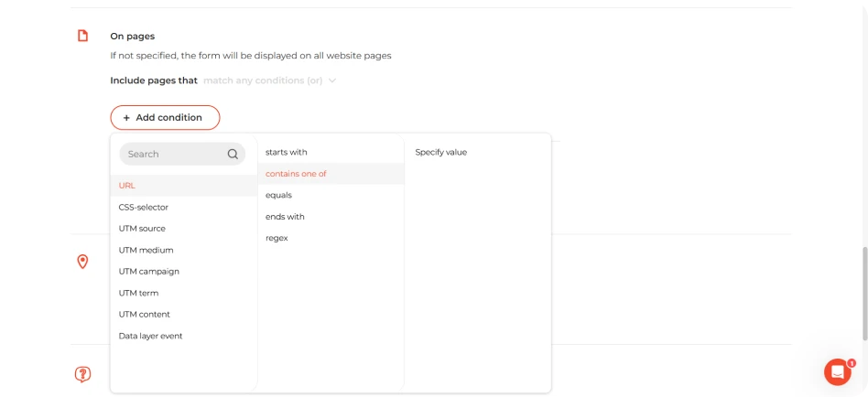Open the chat widget with notification badge
The height and width of the screenshot is (397, 868).
838,371
